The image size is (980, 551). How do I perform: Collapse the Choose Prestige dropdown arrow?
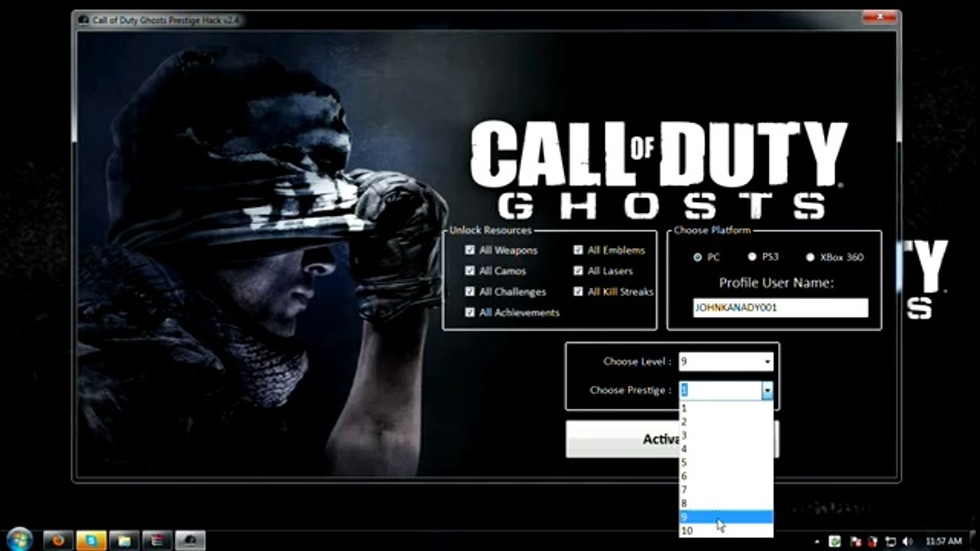pos(767,390)
